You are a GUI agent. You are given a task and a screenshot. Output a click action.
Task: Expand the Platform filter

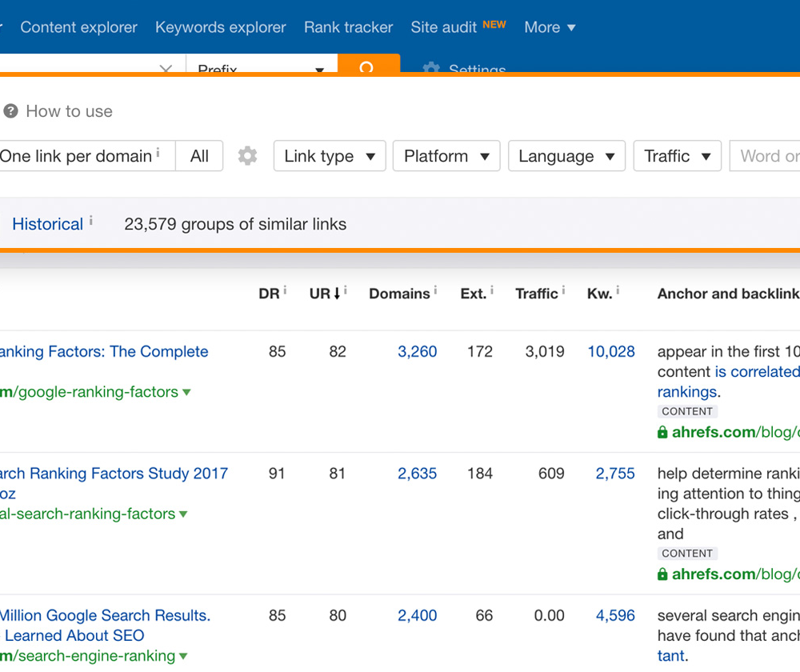point(446,156)
